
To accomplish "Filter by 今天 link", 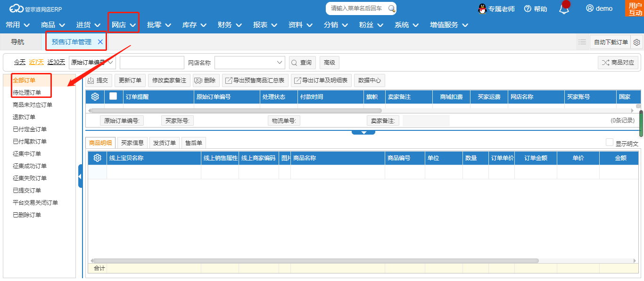I will 19,62.
